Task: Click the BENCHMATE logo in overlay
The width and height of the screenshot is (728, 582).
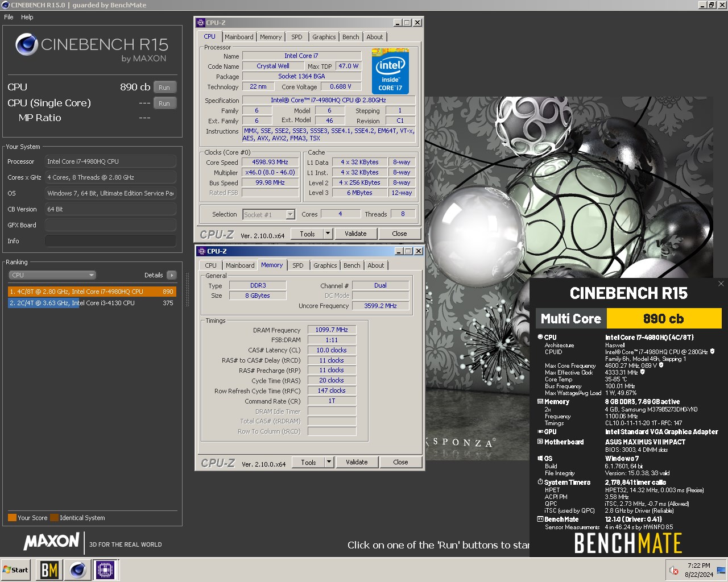Action: click(x=628, y=543)
